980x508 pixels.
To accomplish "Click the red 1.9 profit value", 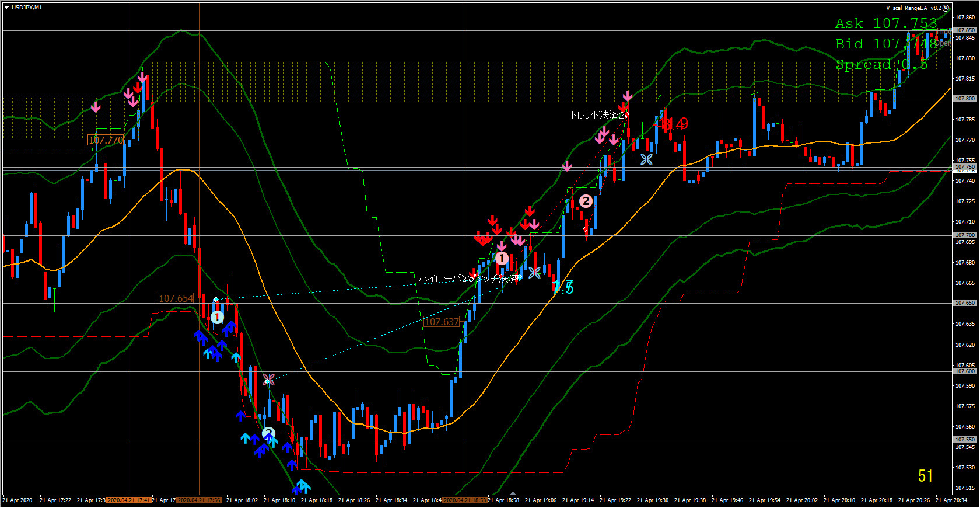I will pos(675,124).
